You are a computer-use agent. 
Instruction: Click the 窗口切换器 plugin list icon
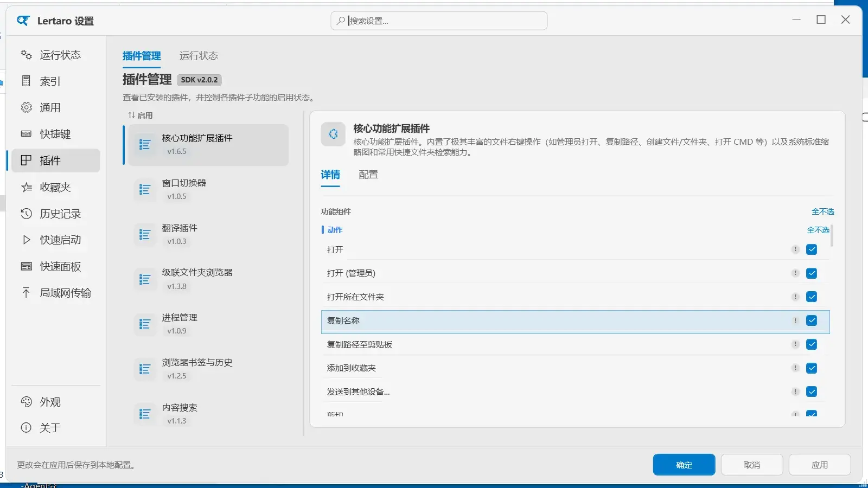(x=145, y=190)
